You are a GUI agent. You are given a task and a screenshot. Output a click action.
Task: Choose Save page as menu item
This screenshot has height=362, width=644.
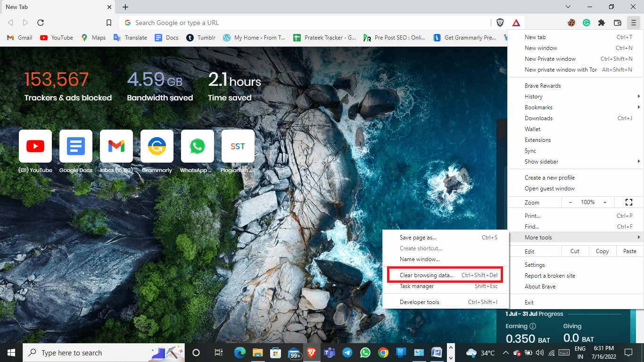pyautogui.click(x=445, y=238)
